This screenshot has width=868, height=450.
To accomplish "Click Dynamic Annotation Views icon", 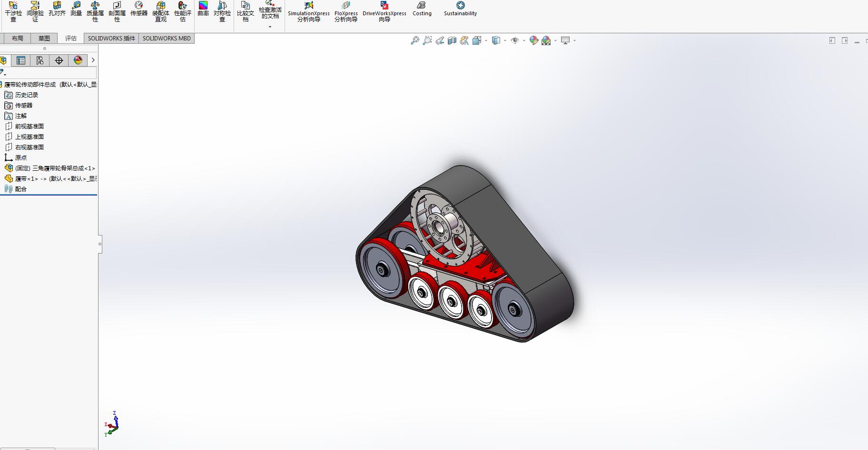I will pyautogui.click(x=464, y=41).
